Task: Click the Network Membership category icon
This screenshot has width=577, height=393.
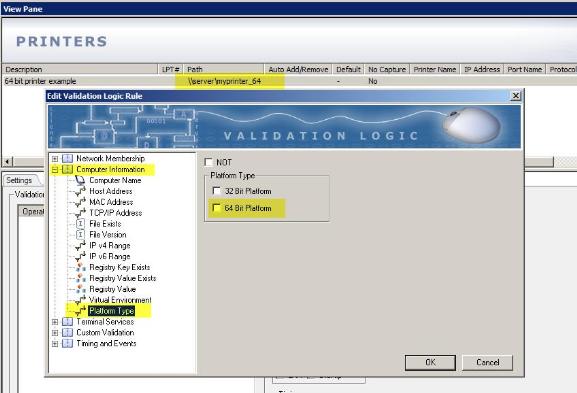Action: [67, 159]
